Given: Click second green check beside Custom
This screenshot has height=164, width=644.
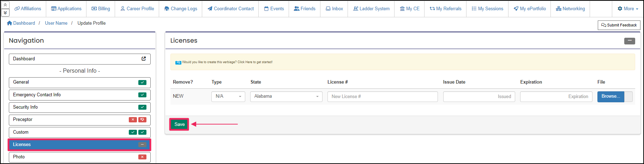Looking at the screenshot, I should pos(142,132).
